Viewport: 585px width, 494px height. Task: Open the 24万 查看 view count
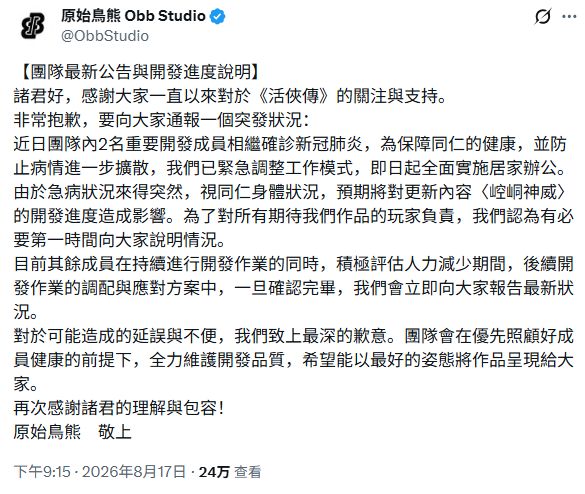(230, 472)
